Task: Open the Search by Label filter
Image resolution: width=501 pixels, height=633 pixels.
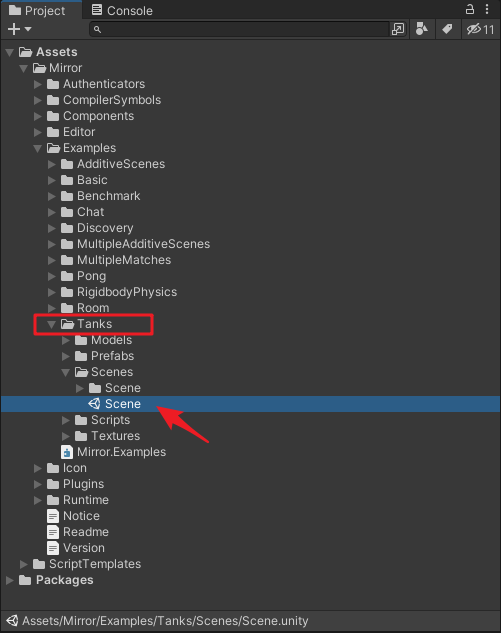Action: point(447,29)
